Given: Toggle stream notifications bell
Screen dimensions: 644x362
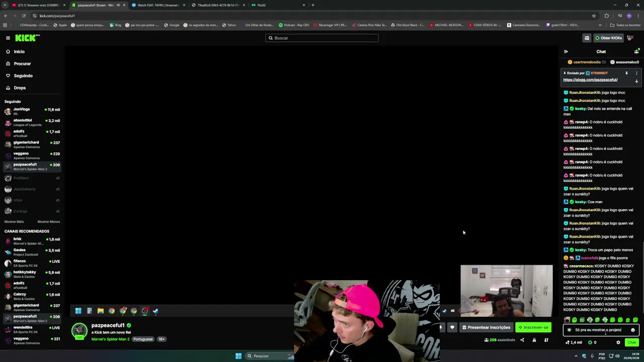Looking at the screenshot, I should [x=441, y=327].
